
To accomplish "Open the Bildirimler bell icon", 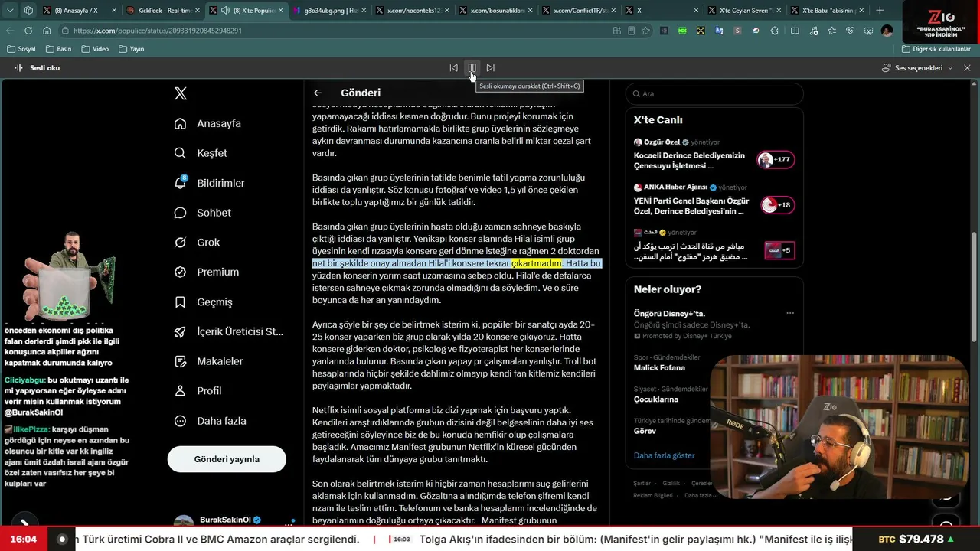I will pyautogui.click(x=180, y=183).
